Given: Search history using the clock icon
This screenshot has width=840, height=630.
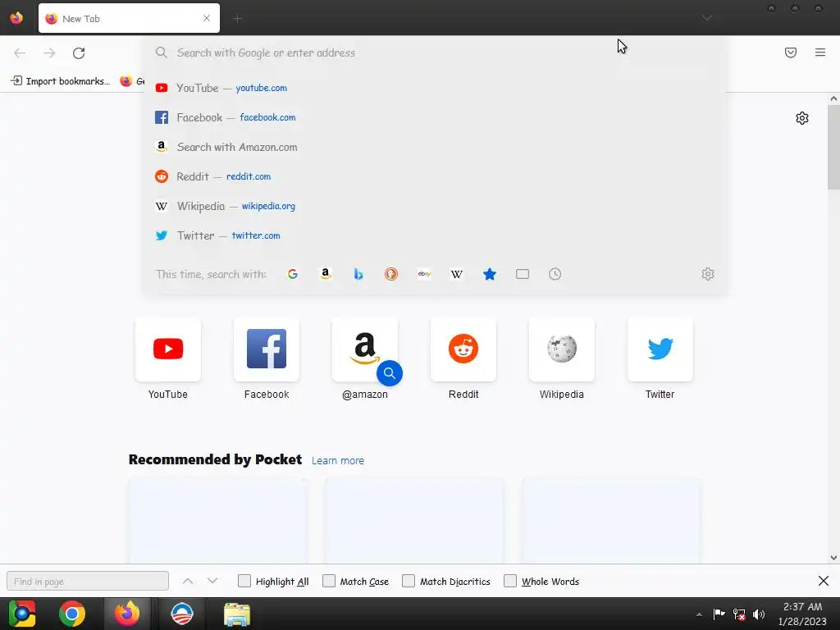Looking at the screenshot, I should click(x=555, y=274).
